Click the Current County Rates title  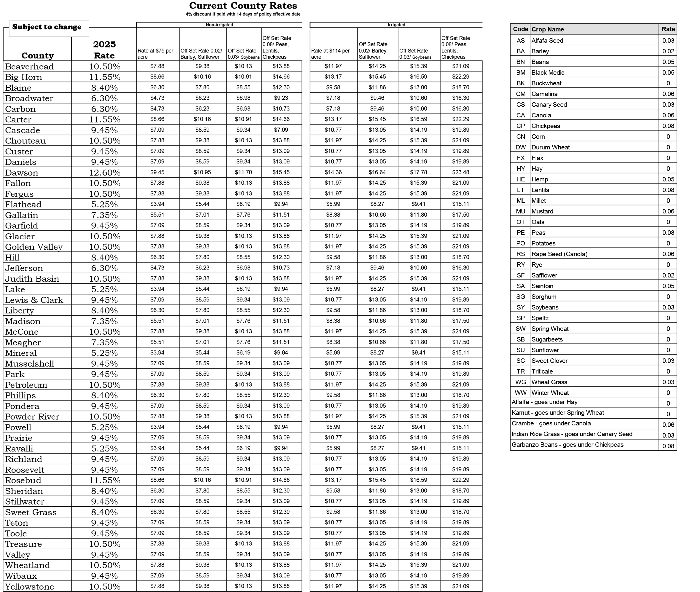coord(243,6)
